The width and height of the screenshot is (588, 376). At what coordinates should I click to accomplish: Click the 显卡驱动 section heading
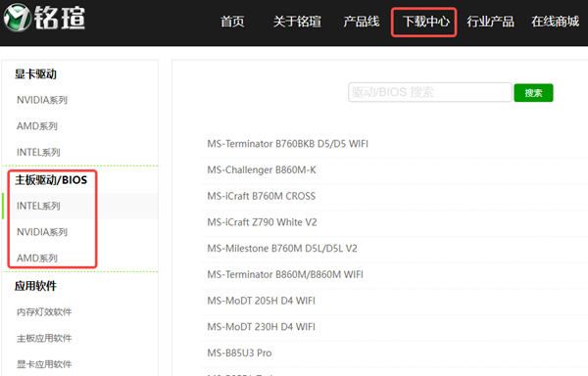35,74
